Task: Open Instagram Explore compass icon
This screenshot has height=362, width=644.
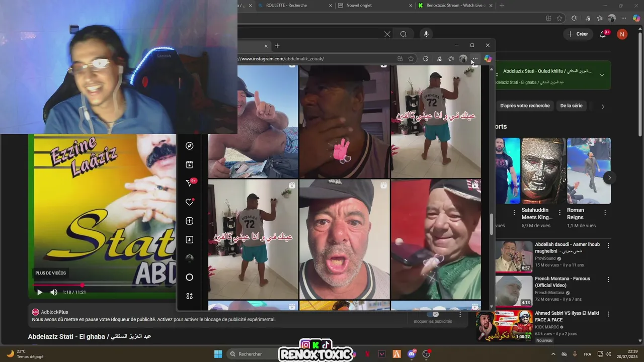Action: 190,146
